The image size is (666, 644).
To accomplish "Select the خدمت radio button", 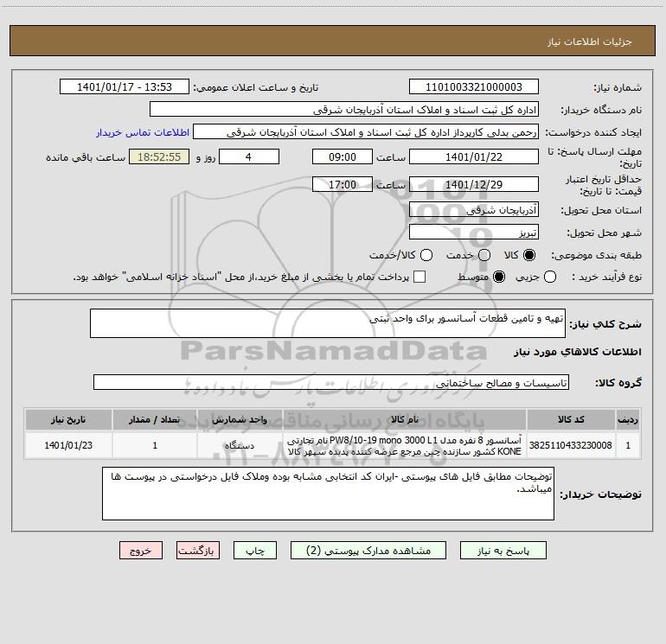I will click(484, 255).
